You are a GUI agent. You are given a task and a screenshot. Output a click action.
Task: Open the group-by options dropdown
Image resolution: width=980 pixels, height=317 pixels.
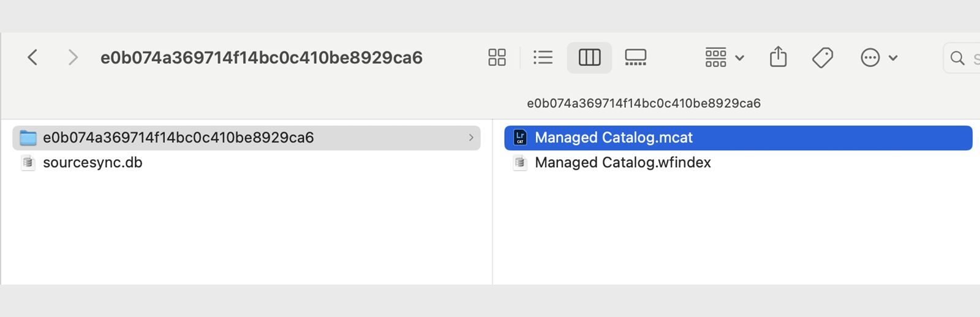[x=724, y=58]
